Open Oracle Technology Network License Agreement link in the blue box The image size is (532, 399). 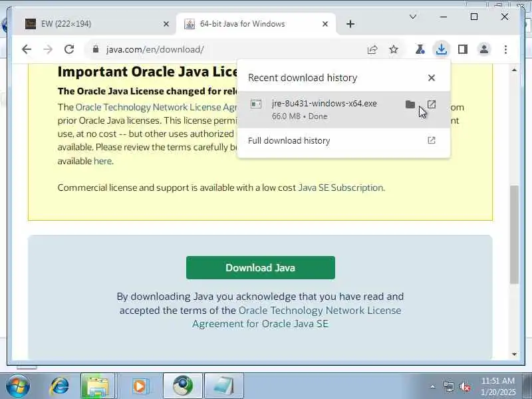[x=297, y=317]
